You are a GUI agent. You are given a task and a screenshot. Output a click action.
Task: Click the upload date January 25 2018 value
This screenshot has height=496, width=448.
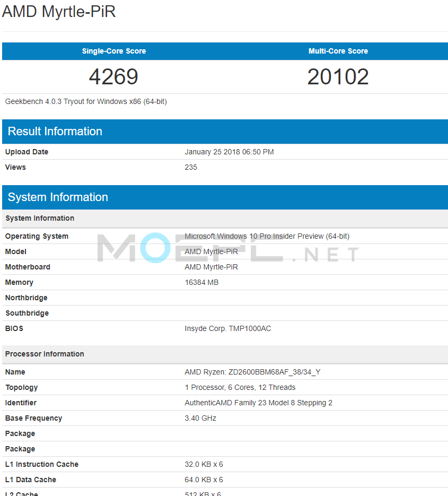[x=229, y=152]
